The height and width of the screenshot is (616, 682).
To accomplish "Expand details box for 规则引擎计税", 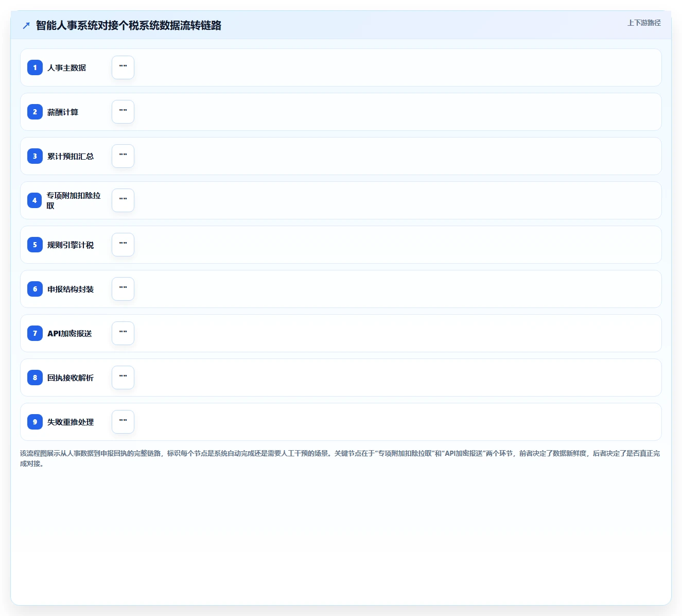I will pos(123,245).
